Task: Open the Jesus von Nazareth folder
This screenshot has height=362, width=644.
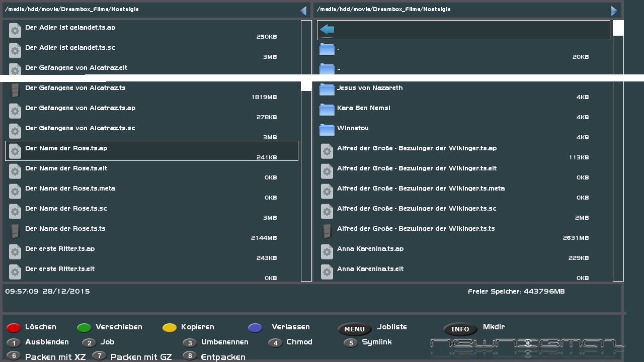Action: click(370, 88)
